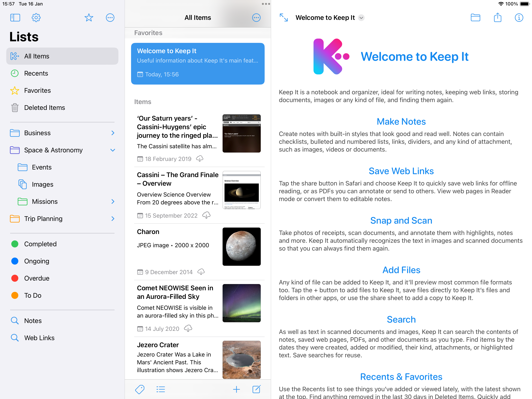The height and width of the screenshot is (399, 532).
Task: Expand the Business folder chevron
Action: point(113,133)
